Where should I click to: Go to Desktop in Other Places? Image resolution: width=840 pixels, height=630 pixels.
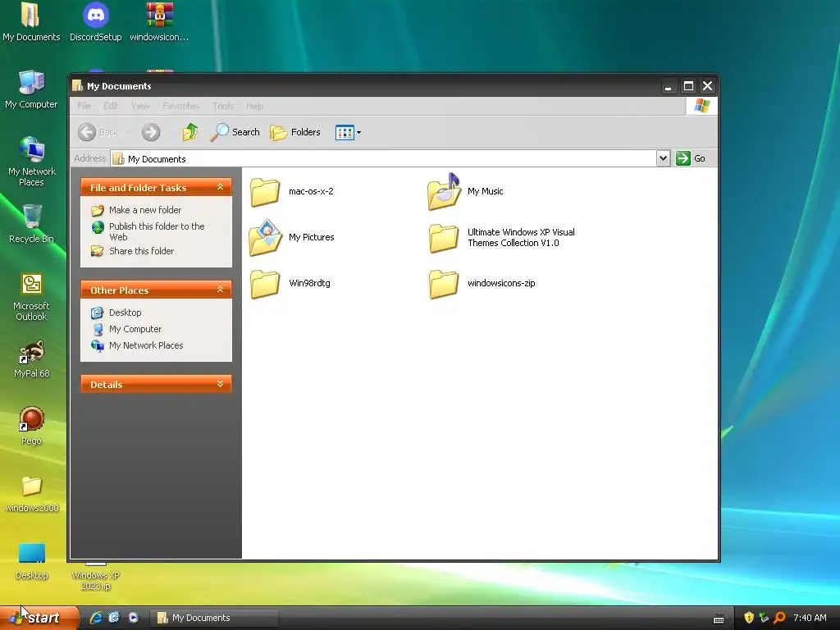pyautogui.click(x=125, y=313)
